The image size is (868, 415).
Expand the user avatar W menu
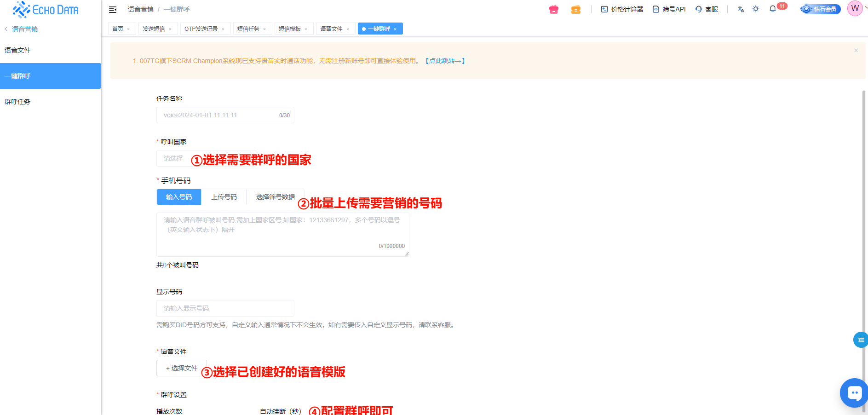[855, 9]
